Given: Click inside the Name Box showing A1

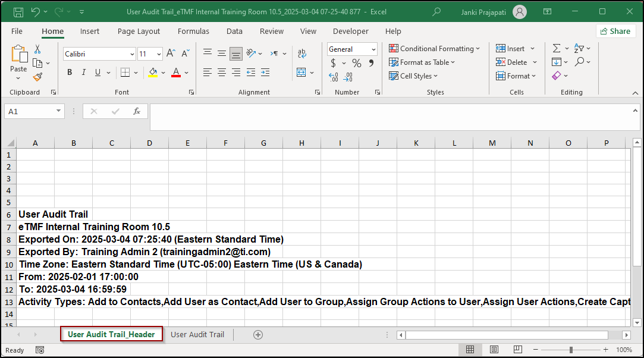Looking at the screenshot, I should [30, 111].
